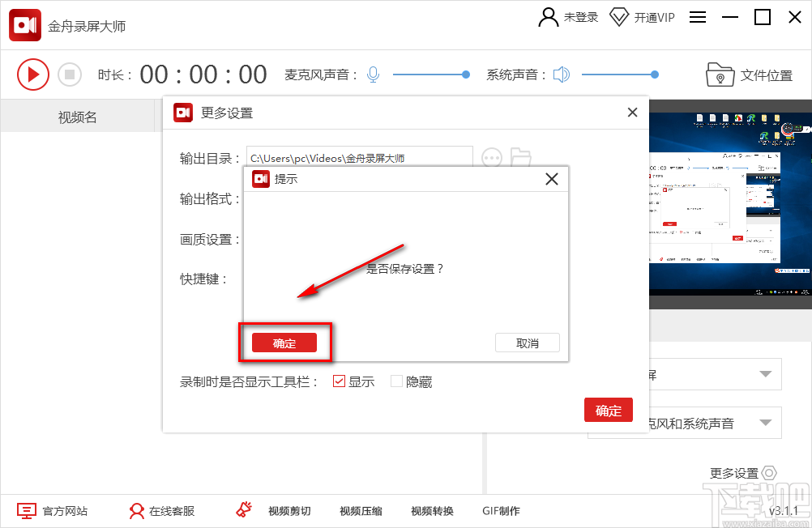Screen dimensions: 812x528
Task: Maximize the main window
Action: coord(763,17)
